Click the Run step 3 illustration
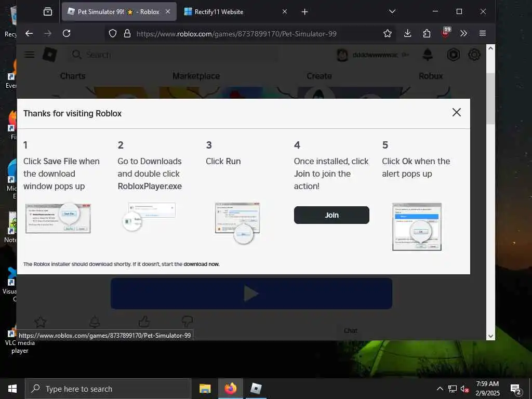Viewport: 532px width, 399px height. click(238, 222)
